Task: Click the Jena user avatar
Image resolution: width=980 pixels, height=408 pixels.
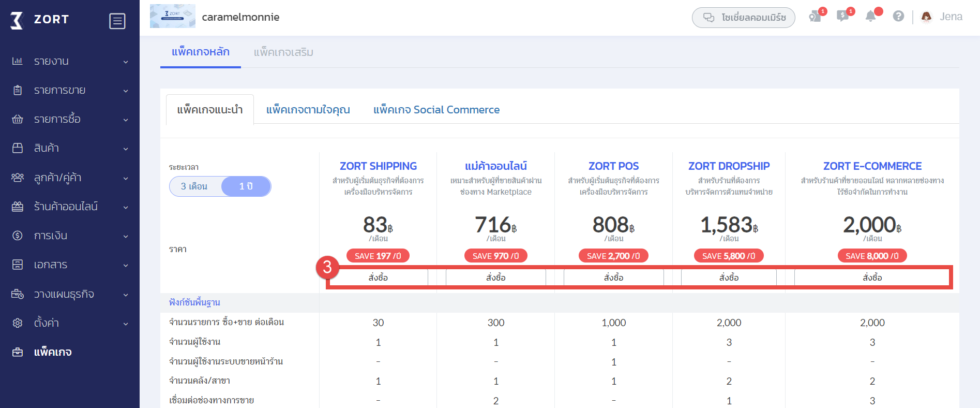Action: pyautogui.click(x=927, y=17)
